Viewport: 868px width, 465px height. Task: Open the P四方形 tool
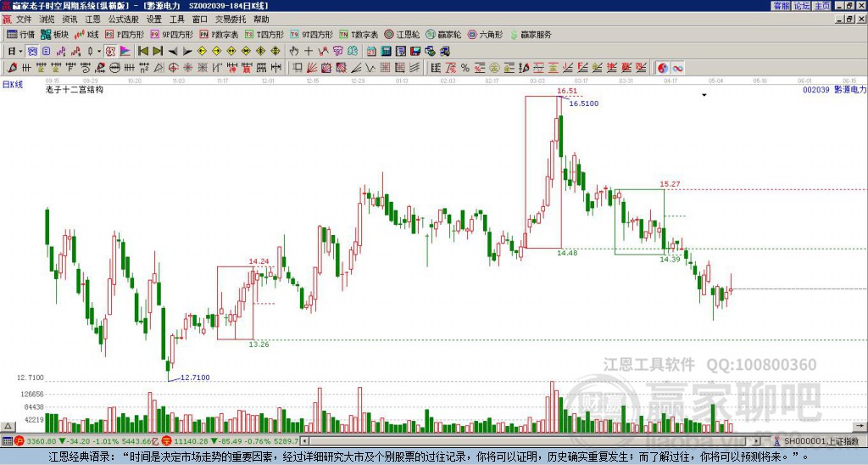pos(125,34)
